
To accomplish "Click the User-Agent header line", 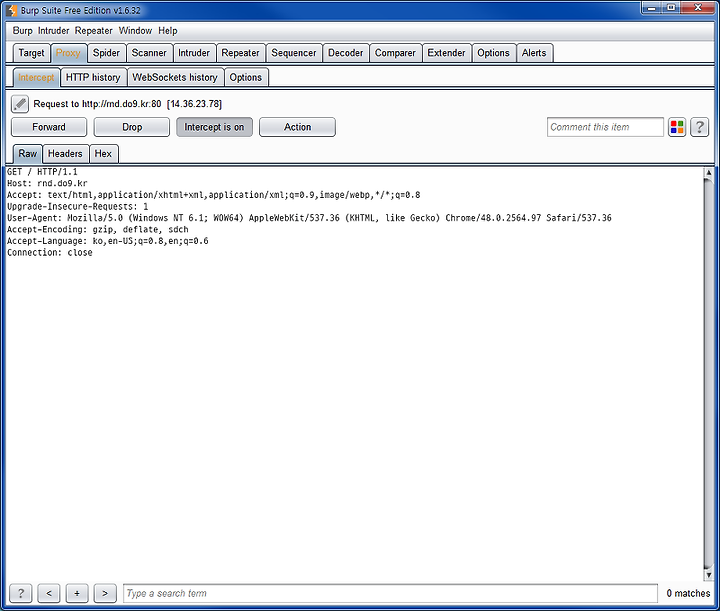I will (x=309, y=218).
